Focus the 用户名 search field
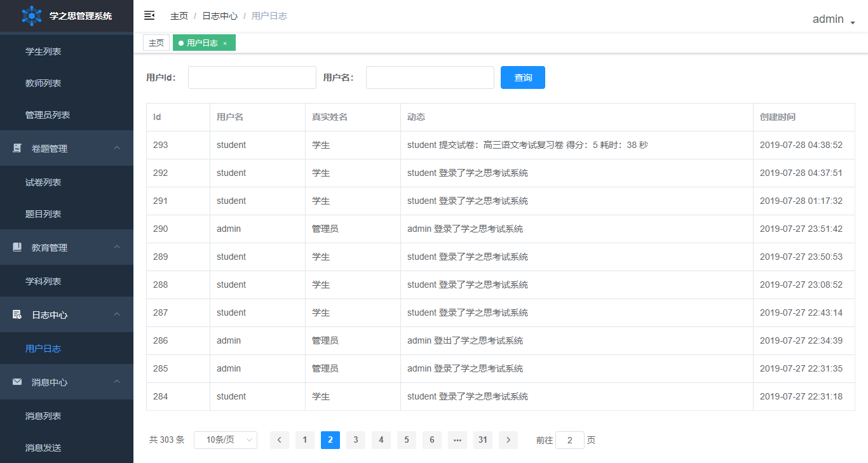Screen dimensions: 868x463 coord(430,77)
